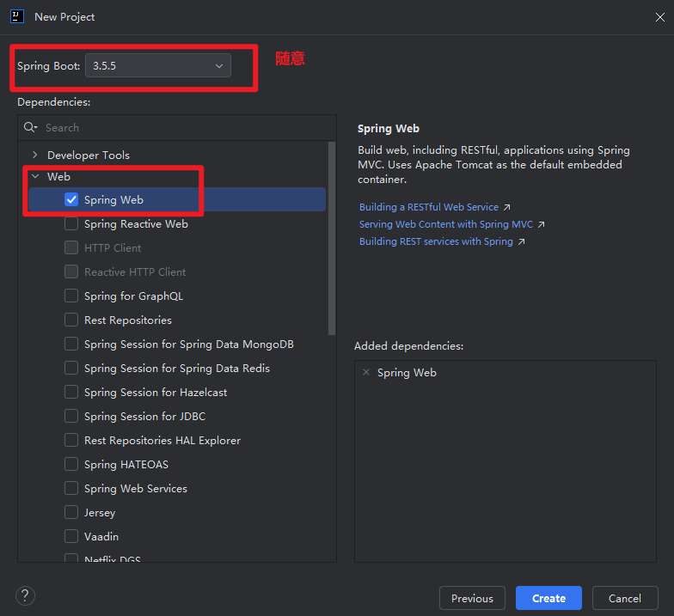Viewport: 674px width, 616px height.
Task: Click the IntelliJ IDEA logo icon
Action: [x=17, y=17]
